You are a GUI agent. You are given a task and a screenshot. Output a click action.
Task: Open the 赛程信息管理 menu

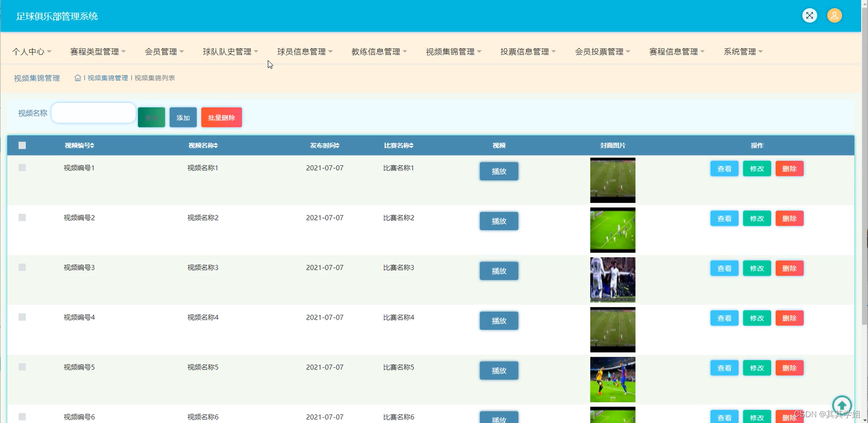coord(677,52)
